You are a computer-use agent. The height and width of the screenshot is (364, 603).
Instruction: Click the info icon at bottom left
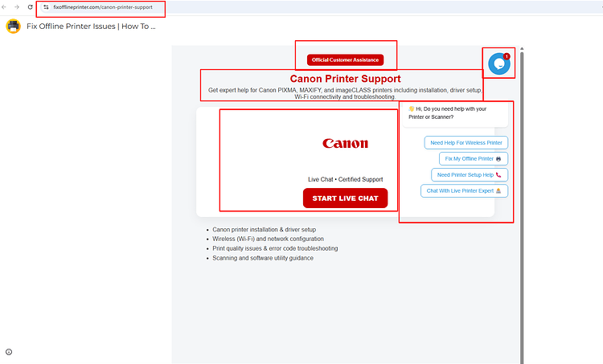(9, 352)
